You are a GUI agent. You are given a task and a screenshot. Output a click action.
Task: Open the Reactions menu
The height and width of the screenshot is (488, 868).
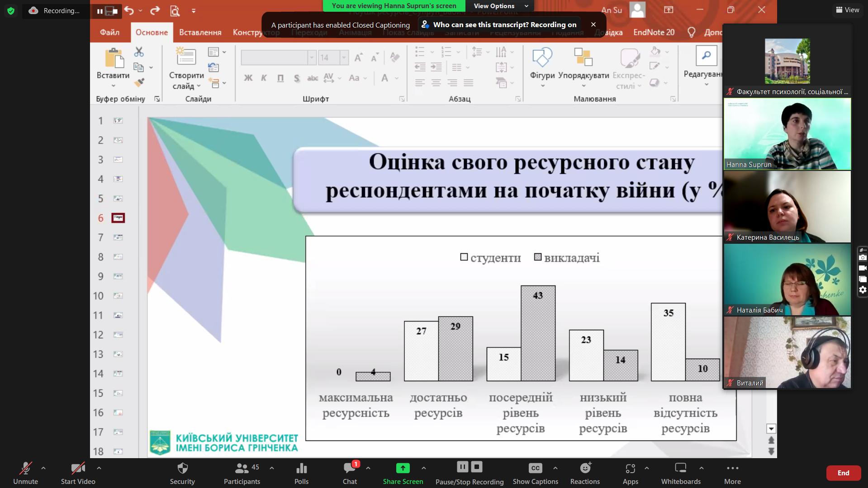tap(585, 469)
